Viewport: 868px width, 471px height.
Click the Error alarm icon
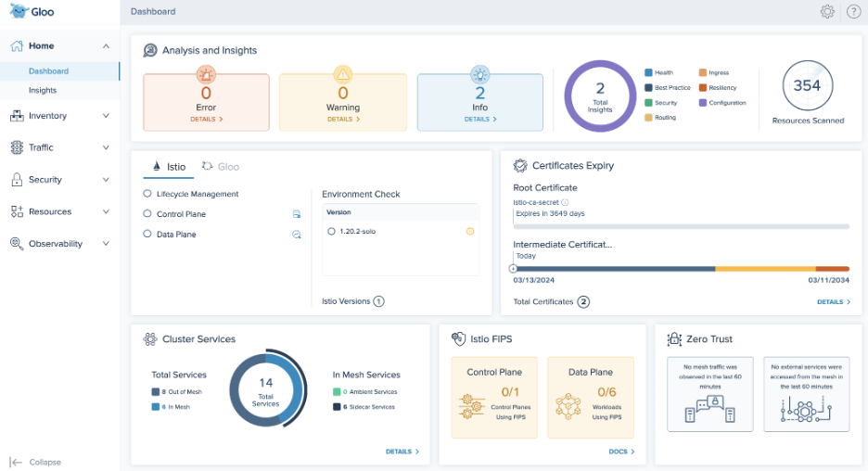coord(206,74)
